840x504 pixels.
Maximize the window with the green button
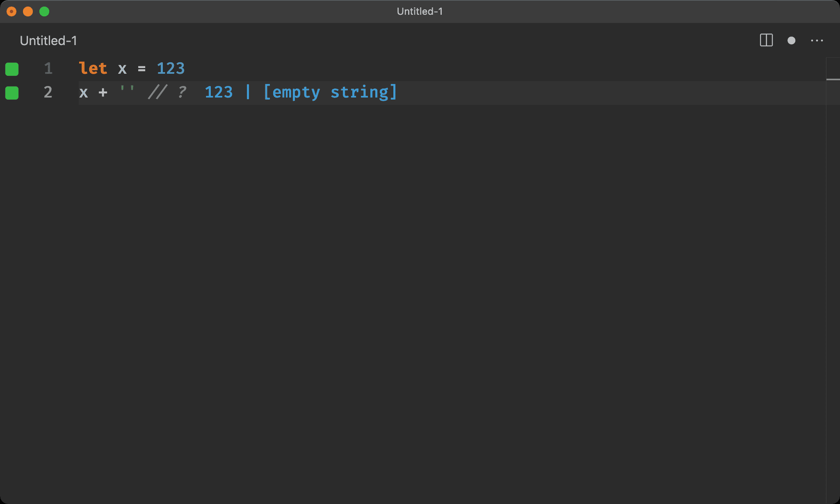[x=44, y=11]
